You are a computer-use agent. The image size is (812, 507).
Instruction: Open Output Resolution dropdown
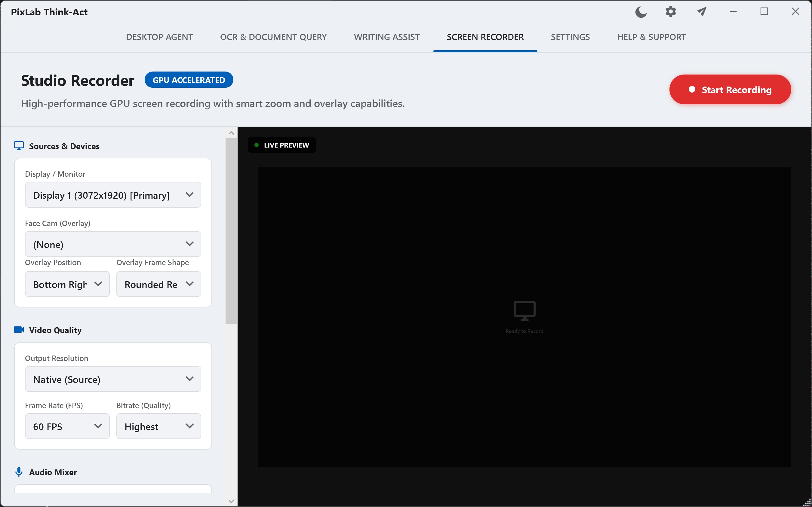click(113, 379)
